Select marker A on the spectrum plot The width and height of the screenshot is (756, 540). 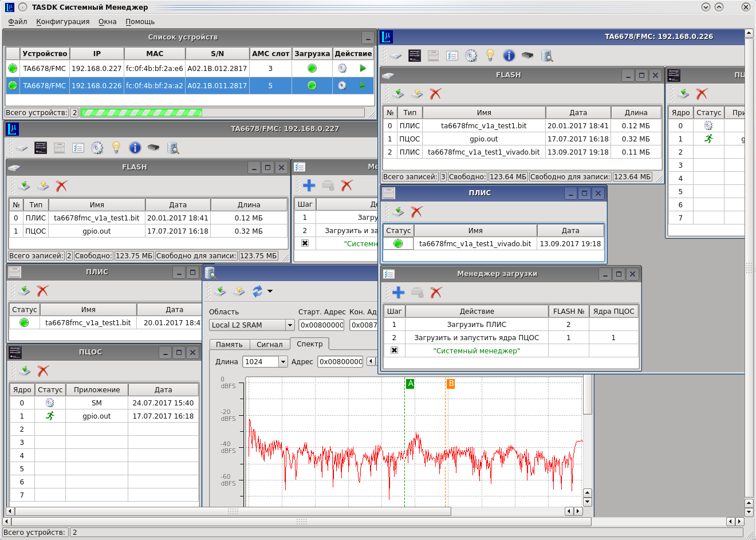pyautogui.click(x=410, y=384)
